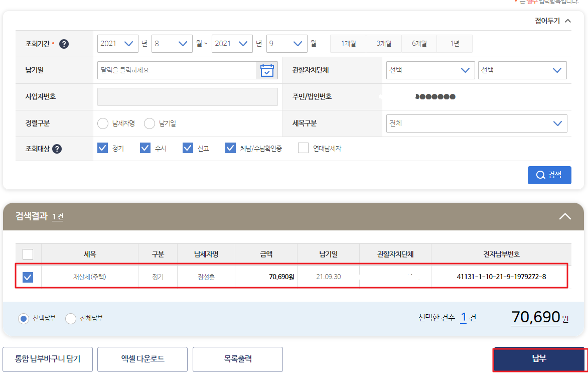
Task: Collapse search form with 접어두기
Action: (553, 21)
